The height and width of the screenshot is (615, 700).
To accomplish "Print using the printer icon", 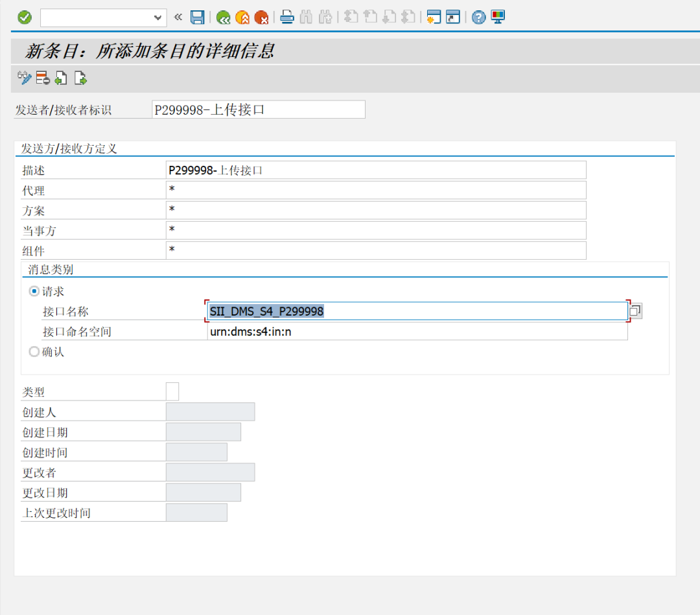I will click(x=287, y=17).
